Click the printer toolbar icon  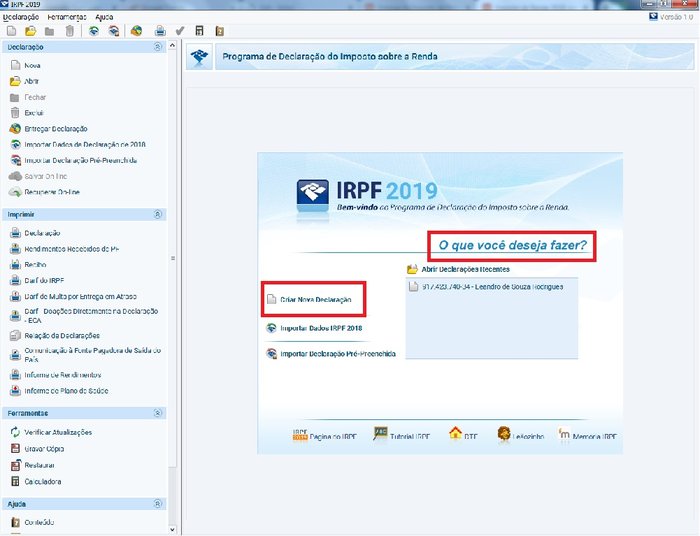160,31
